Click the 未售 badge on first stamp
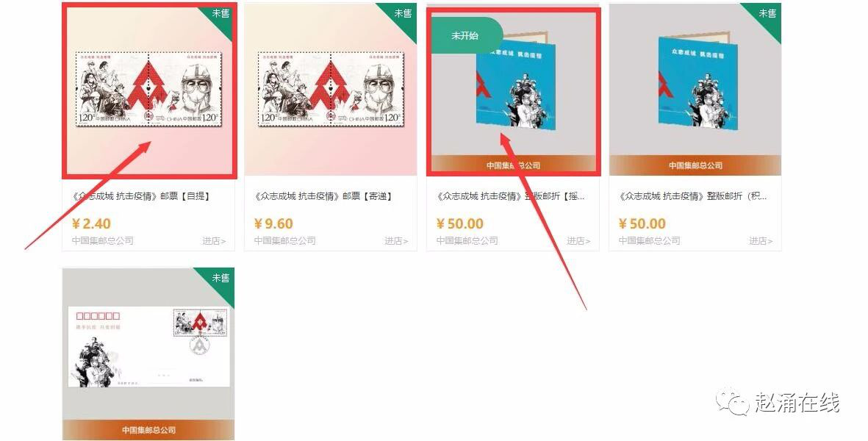 click(x=221, y=13)
